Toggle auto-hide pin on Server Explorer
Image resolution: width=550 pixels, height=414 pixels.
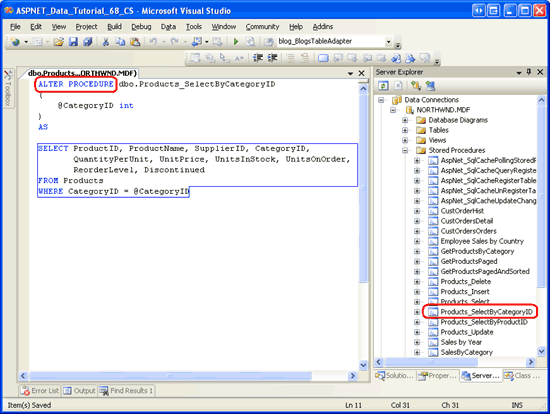(529, 72)
